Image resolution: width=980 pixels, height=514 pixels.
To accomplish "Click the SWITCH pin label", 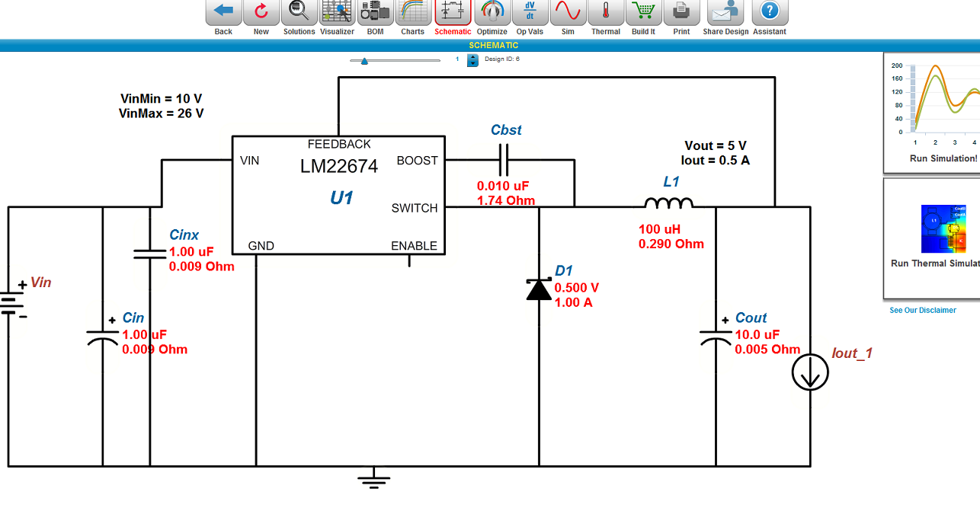I will [x=415, y=208].
